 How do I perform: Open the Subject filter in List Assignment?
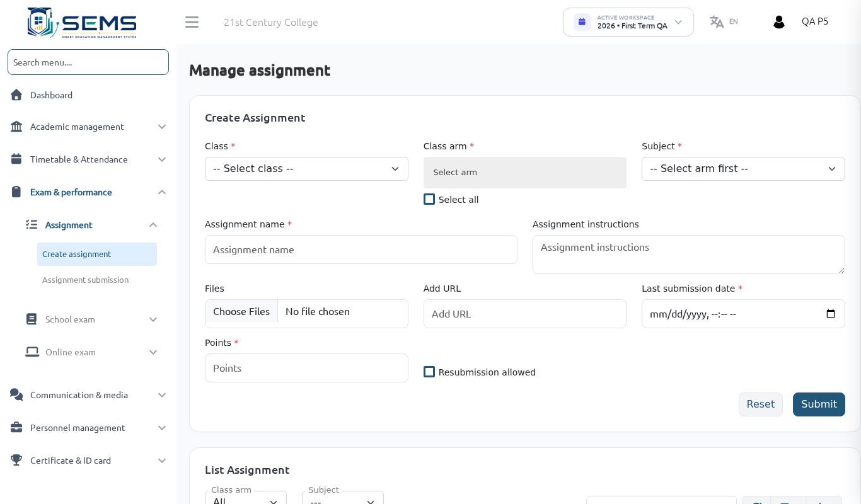point(343,498)
